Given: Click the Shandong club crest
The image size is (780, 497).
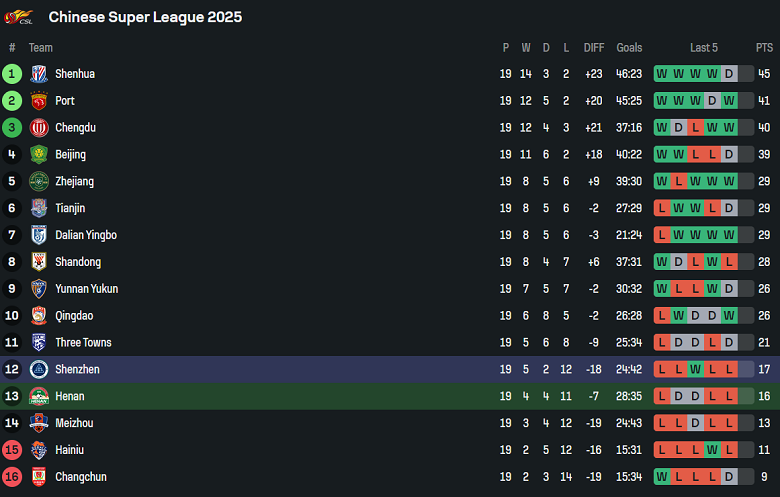Looking at the screenshot, I should [x=39, y=262].
